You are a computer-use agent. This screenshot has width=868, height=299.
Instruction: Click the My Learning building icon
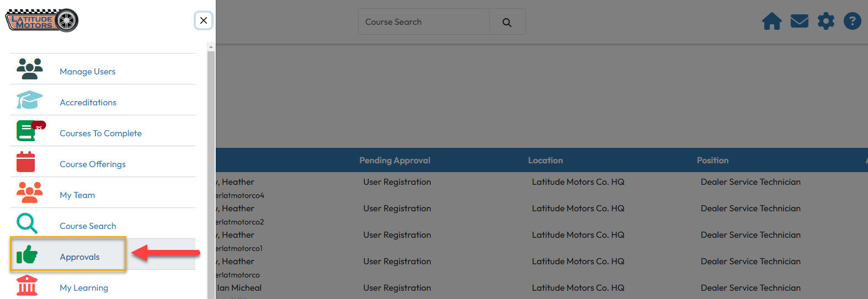(27, 286)
